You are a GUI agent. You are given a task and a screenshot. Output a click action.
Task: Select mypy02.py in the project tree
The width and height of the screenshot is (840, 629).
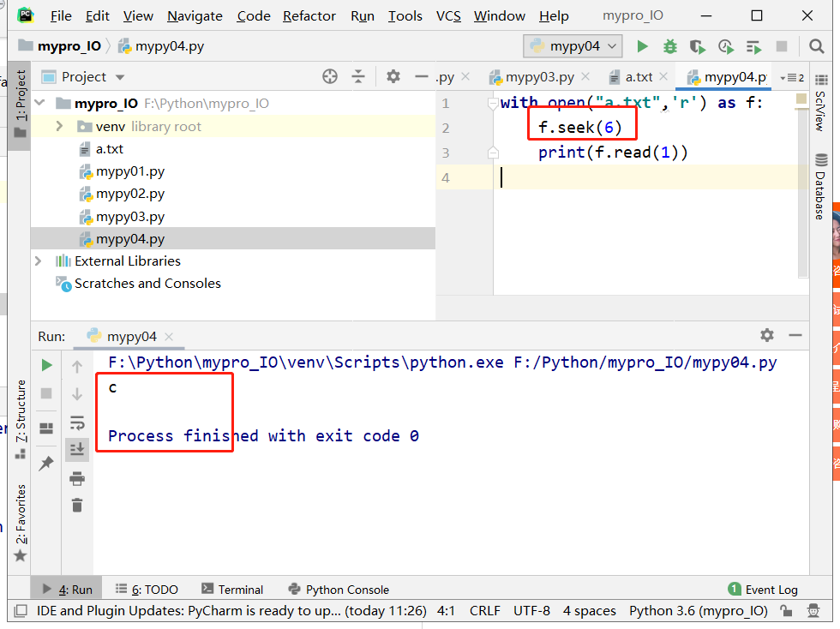tap(130, 194)
